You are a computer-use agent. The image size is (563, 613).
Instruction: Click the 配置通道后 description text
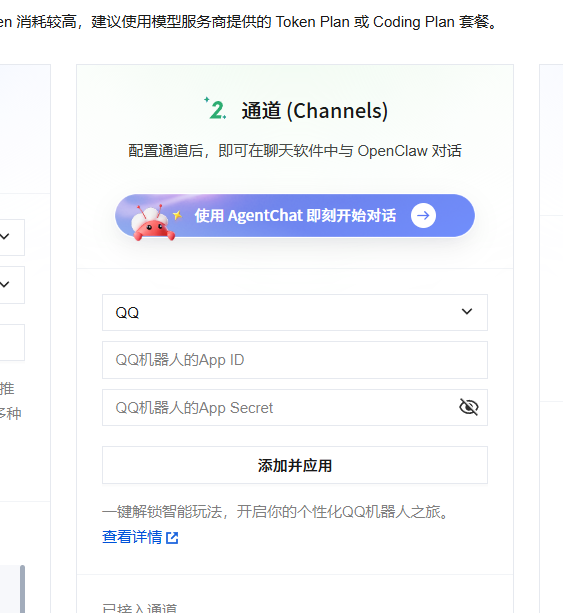295,151
